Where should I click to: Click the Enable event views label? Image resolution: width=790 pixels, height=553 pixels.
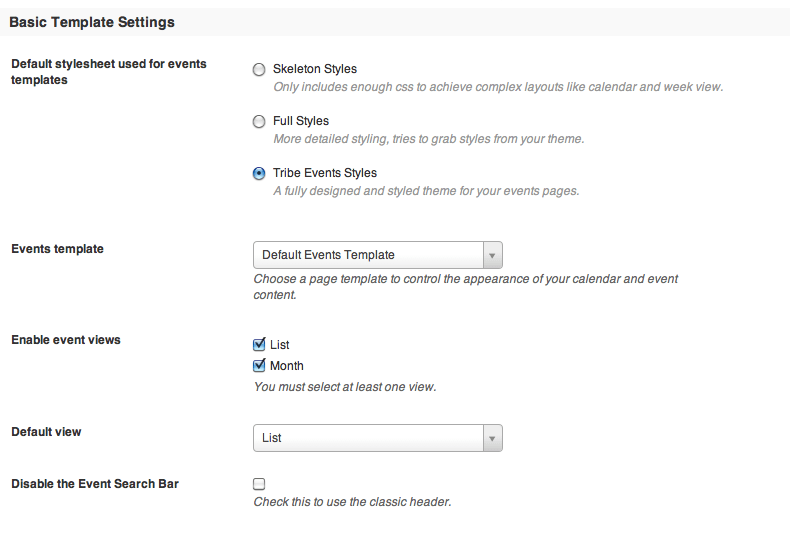click(x=66, y=340)
